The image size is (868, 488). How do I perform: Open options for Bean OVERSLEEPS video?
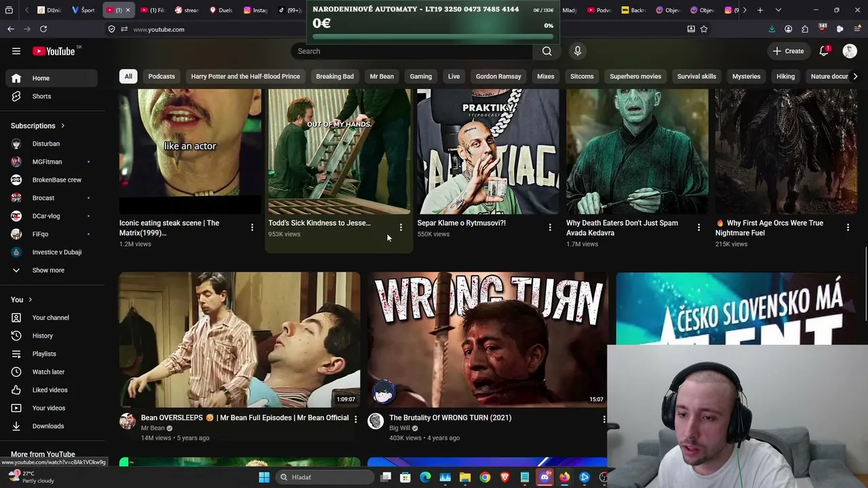(x=355, y=420)
